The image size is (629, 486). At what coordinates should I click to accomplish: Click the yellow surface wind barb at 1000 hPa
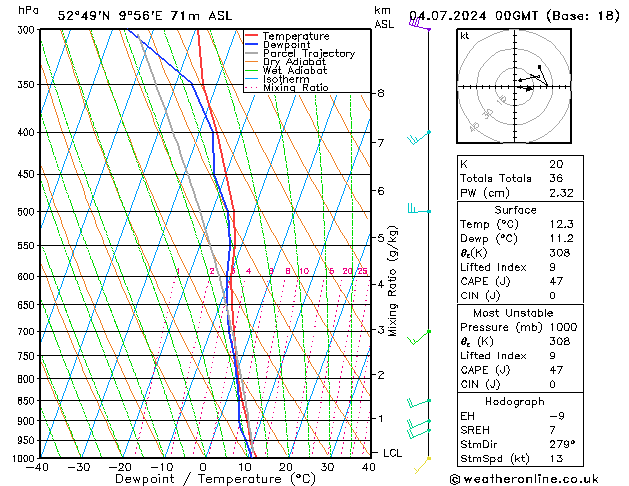point(422,465)
